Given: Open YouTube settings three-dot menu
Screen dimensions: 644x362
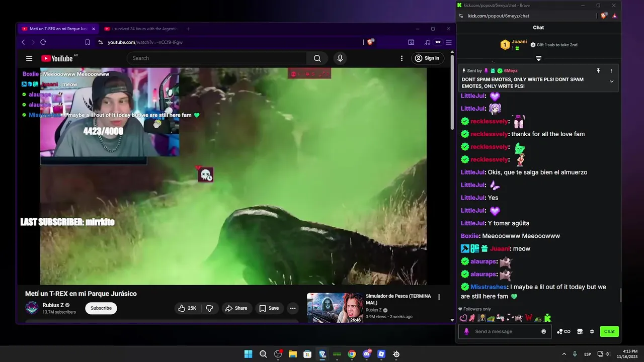Looking at the screenshot, I should tap(401, 58).
